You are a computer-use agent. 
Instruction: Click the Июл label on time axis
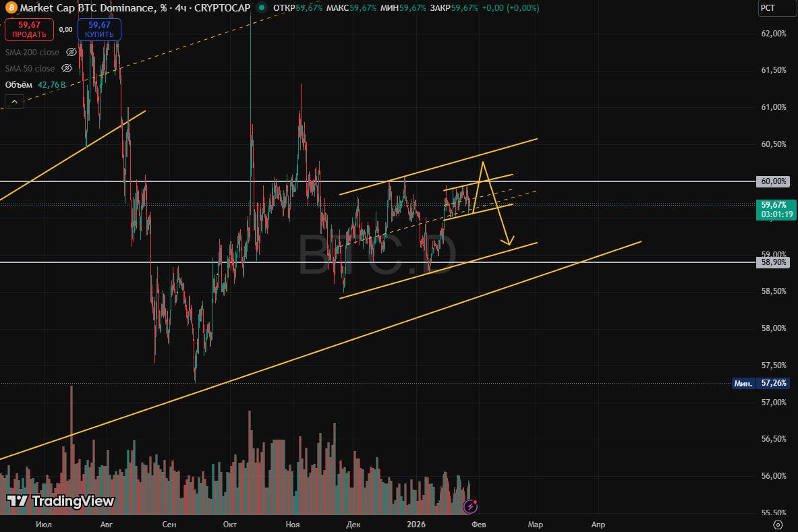pyautogui.click(x=44, y=525)
